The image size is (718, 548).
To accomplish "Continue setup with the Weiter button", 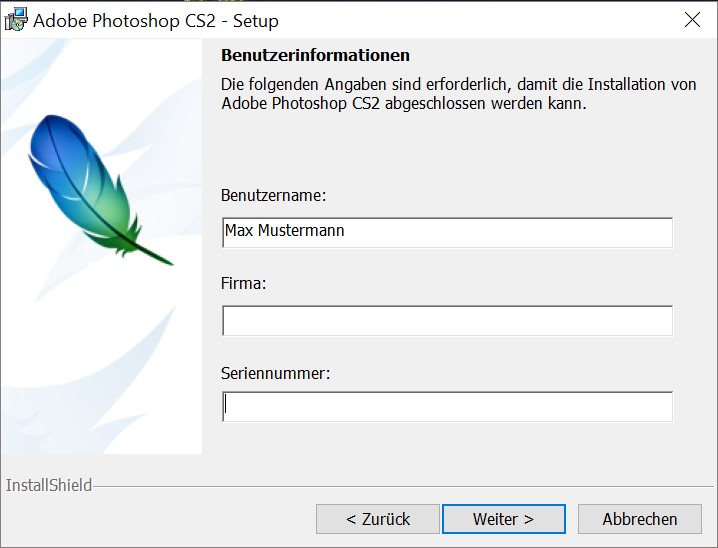I will click(504, 519).
